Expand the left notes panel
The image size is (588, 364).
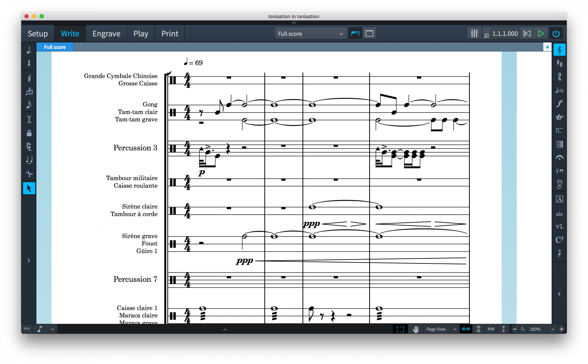click(29, 261)
